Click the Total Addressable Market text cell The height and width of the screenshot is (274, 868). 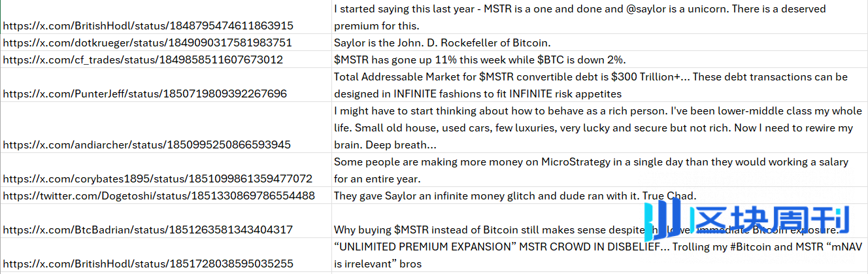(x=599, y=85)
